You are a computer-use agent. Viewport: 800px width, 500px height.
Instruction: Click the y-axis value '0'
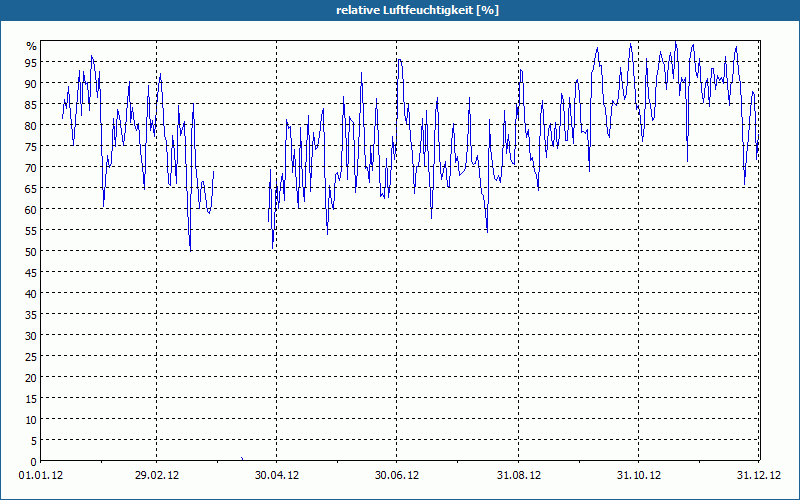point(34,462)
